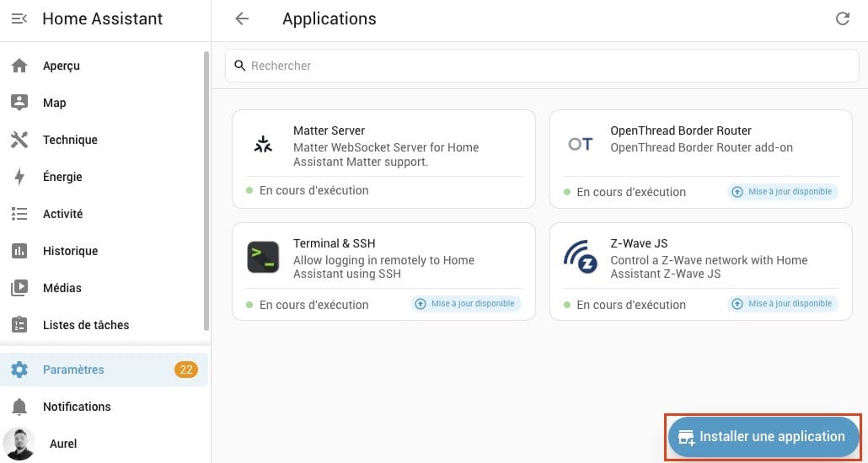Click Installer une application button

tap(764, 436)
